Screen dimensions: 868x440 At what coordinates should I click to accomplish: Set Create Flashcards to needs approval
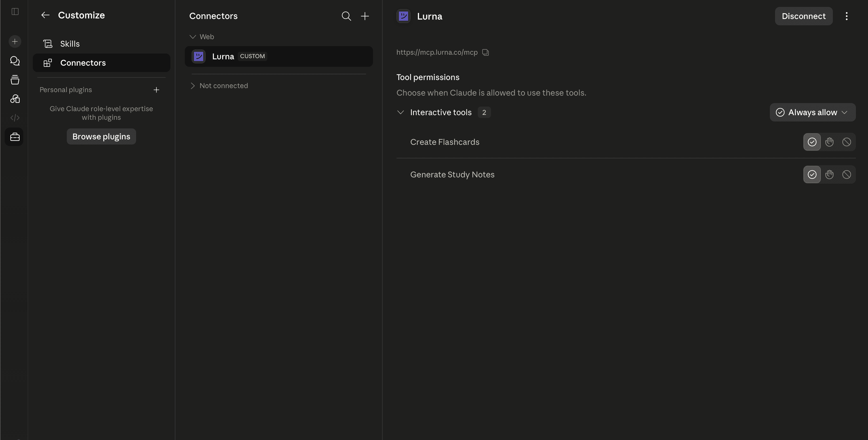(x=829, y=142)
